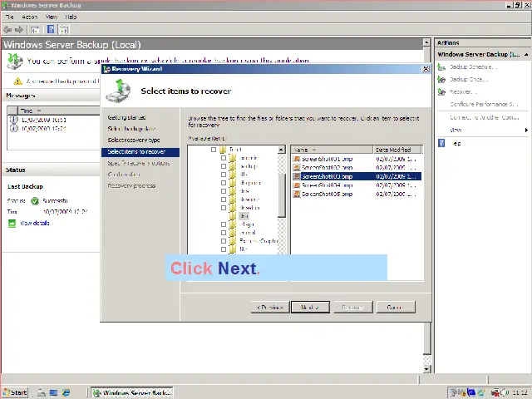This screenshot has width=532, height=399.
Task: Check the backup folder checkbox
Action: coord(224,166)
